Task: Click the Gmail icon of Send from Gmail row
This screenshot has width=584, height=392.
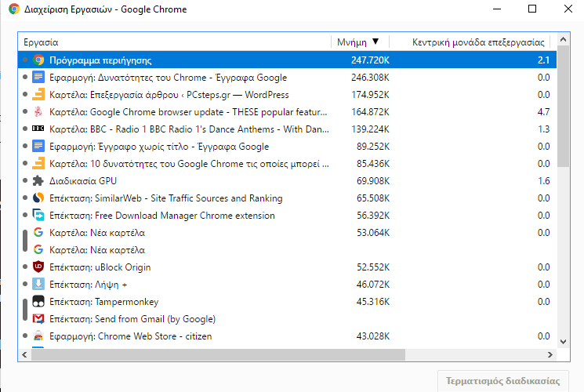Action: pos(38,318)
